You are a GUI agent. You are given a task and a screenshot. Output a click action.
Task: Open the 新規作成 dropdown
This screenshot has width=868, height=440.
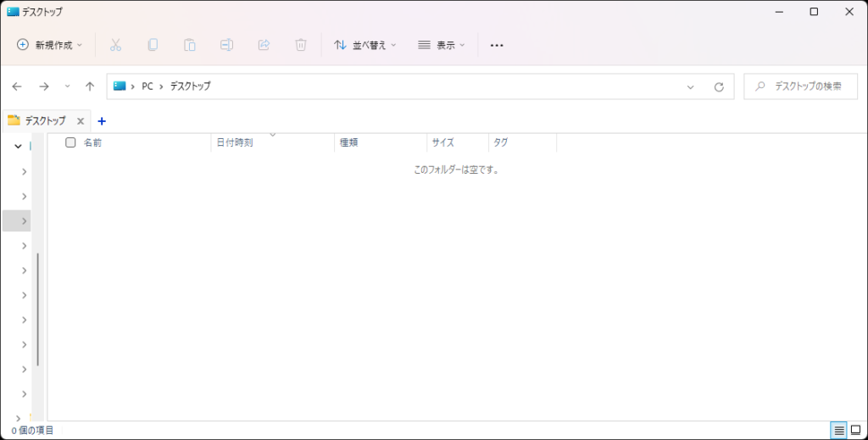[50, 45]
